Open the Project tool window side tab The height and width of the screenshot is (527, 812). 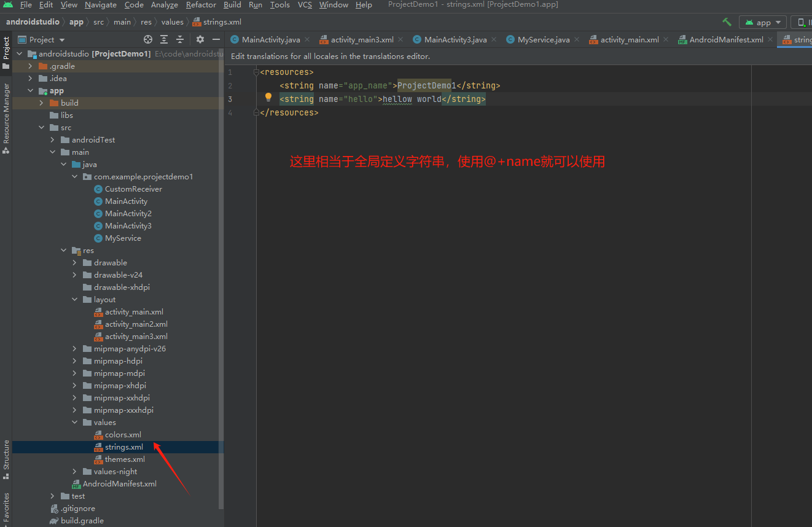(6, 53)
